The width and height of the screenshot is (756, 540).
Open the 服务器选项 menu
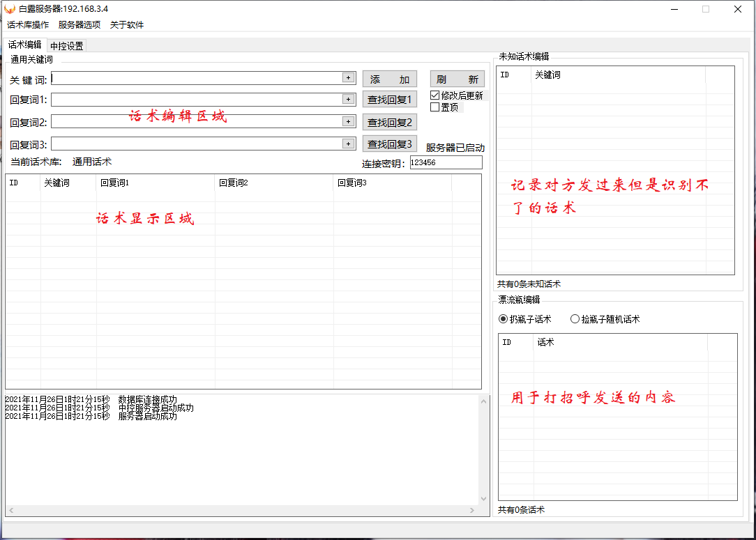80,24
